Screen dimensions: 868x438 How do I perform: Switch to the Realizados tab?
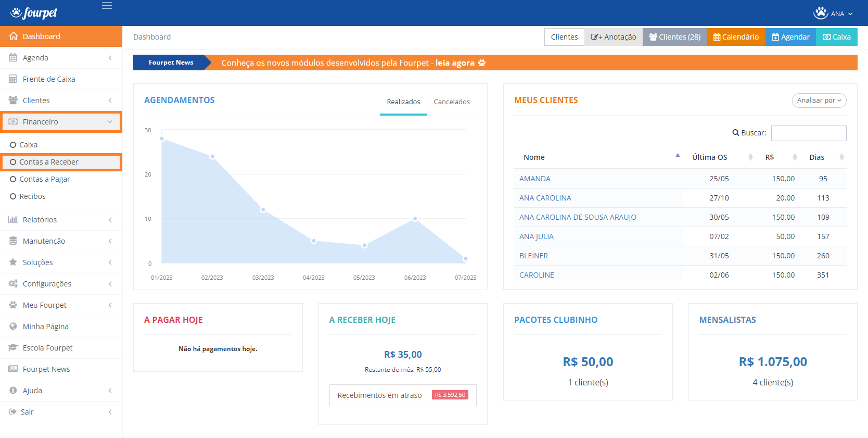click(x=403, y=102)
